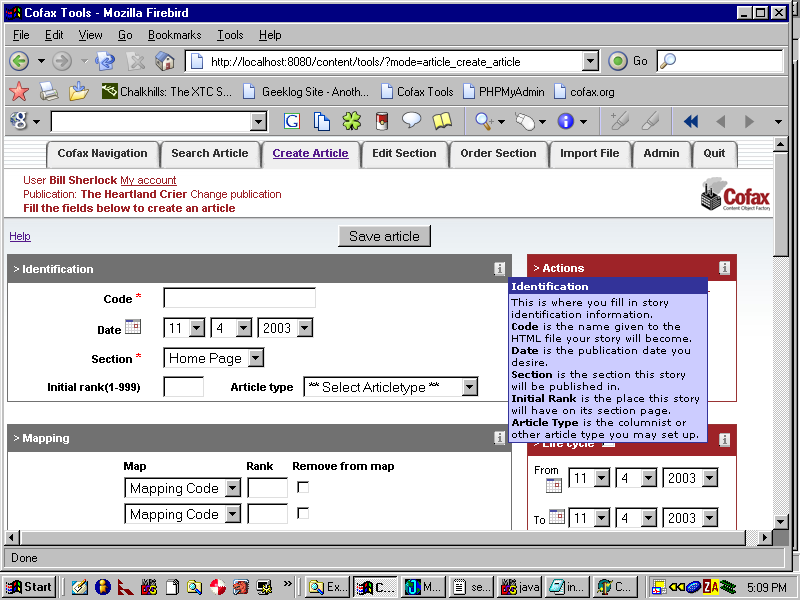Image resolution: width=800 pixels, height=600 pixels.
Task: Open the Tools menu
Action: (x=230, y=35)
